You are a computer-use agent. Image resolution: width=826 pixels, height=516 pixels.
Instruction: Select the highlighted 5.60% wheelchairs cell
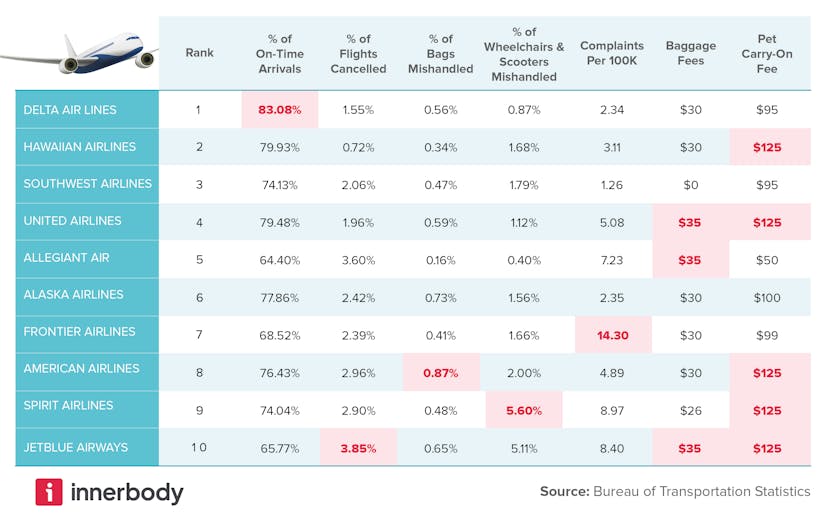tap(524, 410)
